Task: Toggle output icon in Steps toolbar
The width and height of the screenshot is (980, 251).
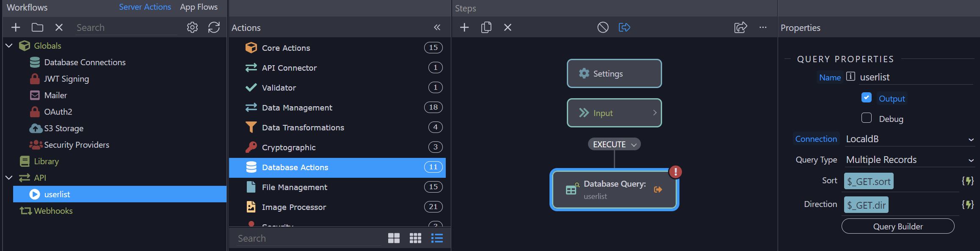Action: 624,28
